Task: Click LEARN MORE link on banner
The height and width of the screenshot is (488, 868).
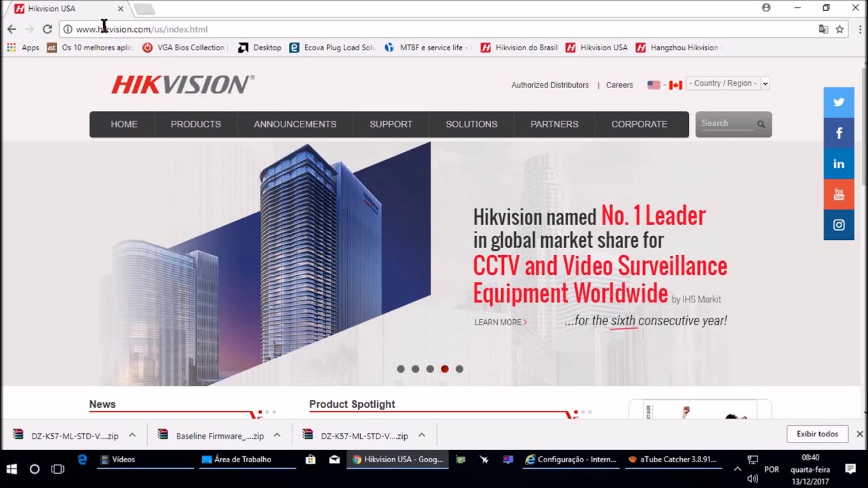Action: pyautogui.click(x=500, y=322)
